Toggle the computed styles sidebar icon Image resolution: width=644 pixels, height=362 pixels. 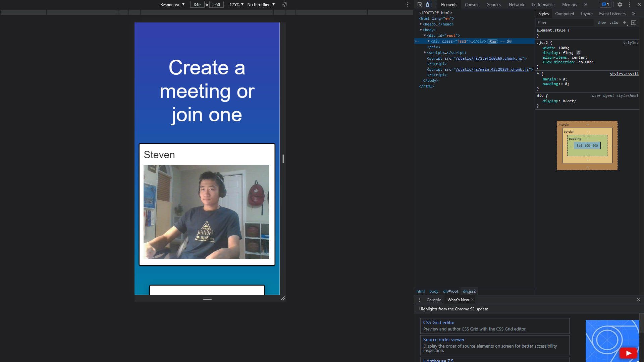(x=634, y=22)
